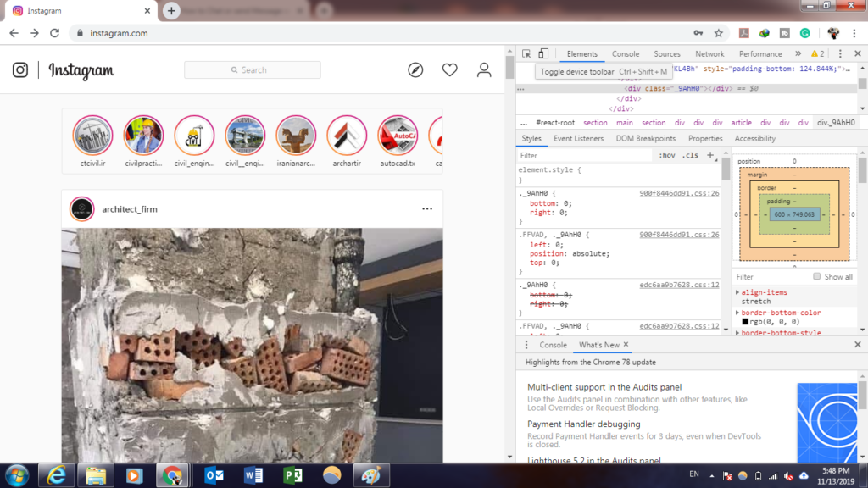Image resolution: width=868 pixels, height=488 pixels.
Task: Click the black border-bottom-color swatch
Action: (745, 322)
